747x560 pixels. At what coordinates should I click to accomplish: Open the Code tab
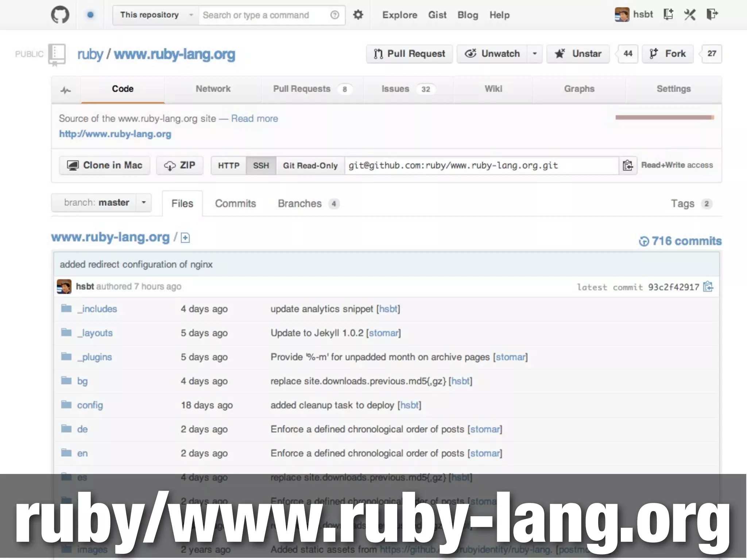point(123,89)
